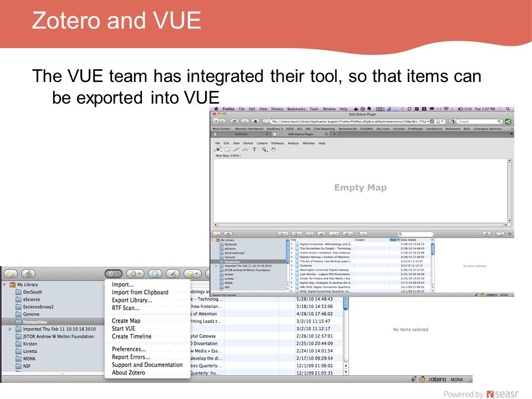Click Firefox reload button

[x=234, y=121]
